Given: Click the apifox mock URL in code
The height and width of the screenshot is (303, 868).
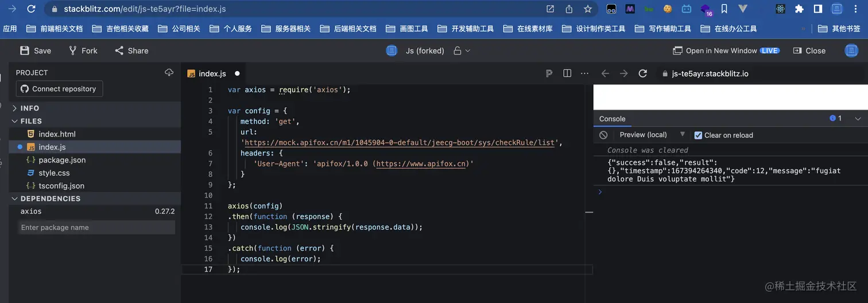Looking at the screenshot, I should (400, 142).
